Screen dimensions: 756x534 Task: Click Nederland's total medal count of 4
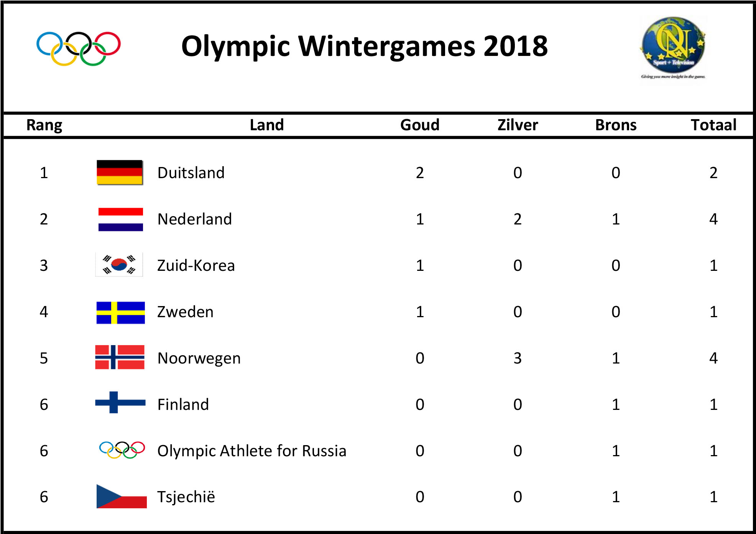[x=713, y=219]
